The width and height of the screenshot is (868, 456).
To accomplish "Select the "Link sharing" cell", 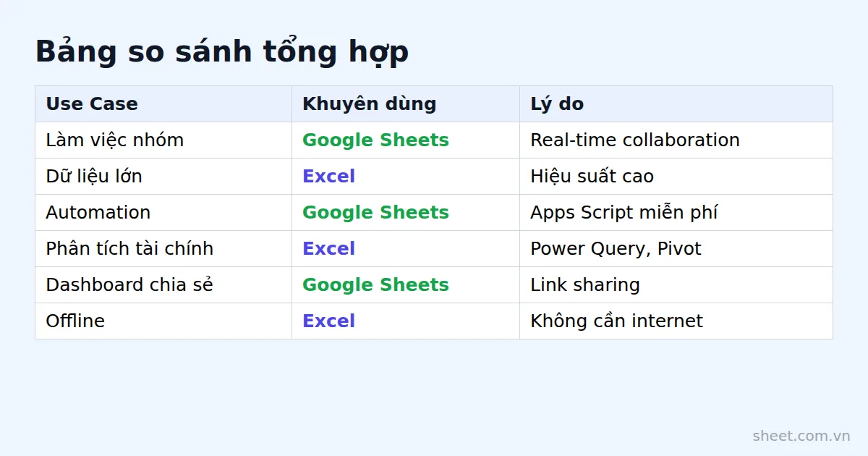I will click(x=676, y=284).
